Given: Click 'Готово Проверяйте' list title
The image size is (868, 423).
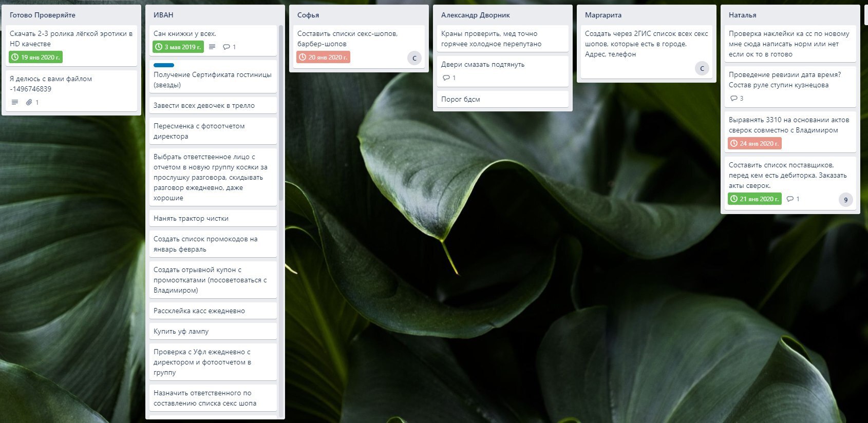Looking at the screenshot, I should click(43, 15).
